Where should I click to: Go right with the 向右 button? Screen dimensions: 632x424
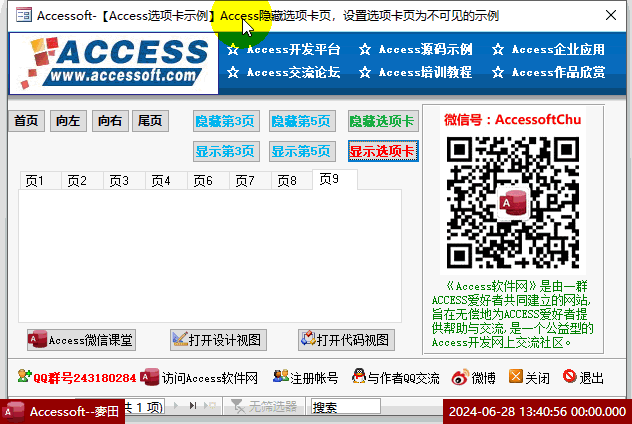point(110,121)
